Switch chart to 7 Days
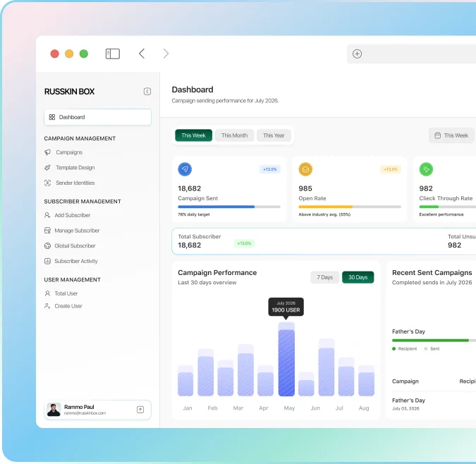Viewport: 476px width, 464px height. coord(325,277)
